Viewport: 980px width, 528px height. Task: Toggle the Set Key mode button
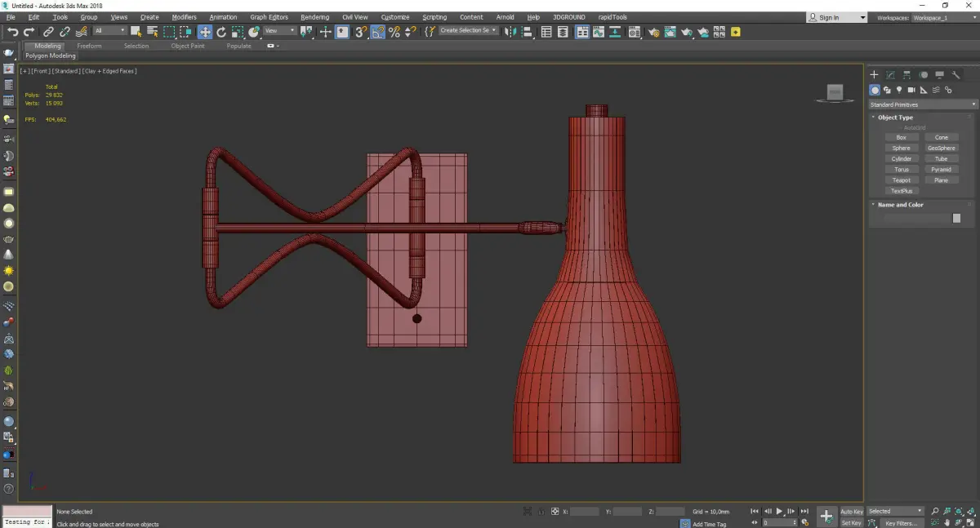point(852,523)
